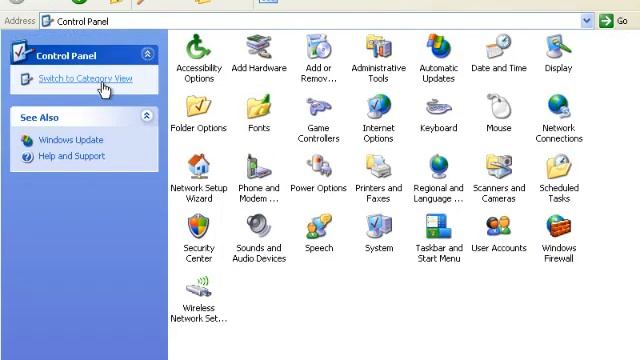Open Keyboard settings icon
Screen dimensions: 640x360
pyautogui.click(x=438, y=107)
